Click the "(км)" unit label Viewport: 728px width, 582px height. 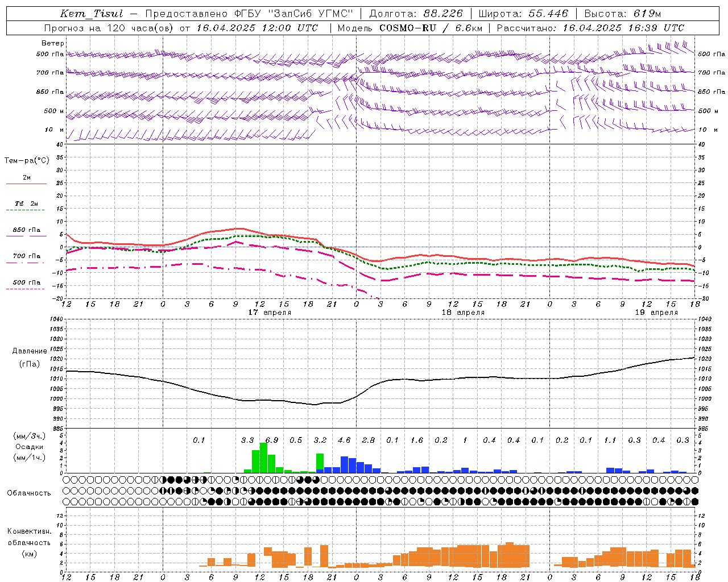coord(29,554)
